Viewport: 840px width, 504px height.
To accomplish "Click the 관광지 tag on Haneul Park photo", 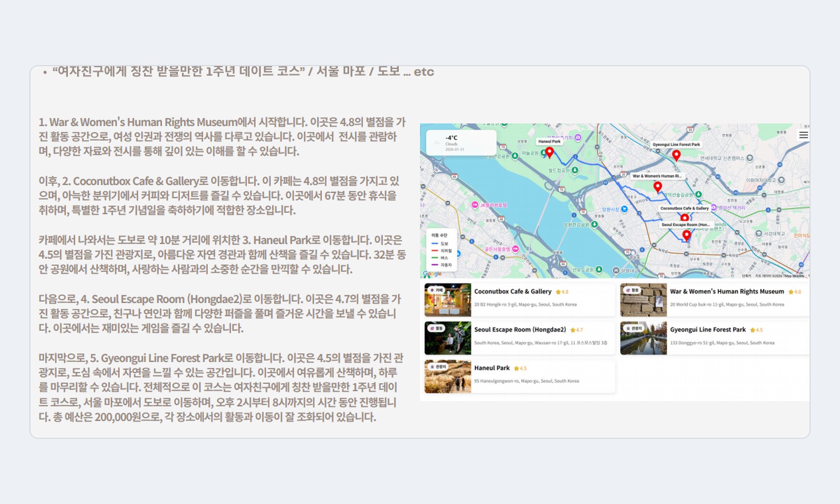I will click(438, 366).
